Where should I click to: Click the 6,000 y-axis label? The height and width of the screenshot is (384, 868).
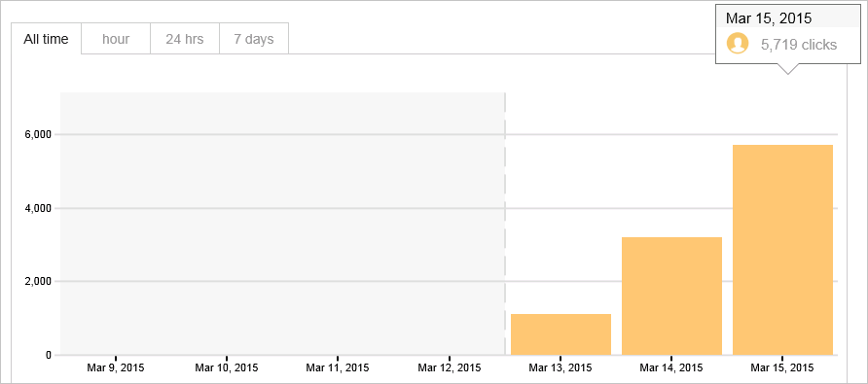point(38,134)
